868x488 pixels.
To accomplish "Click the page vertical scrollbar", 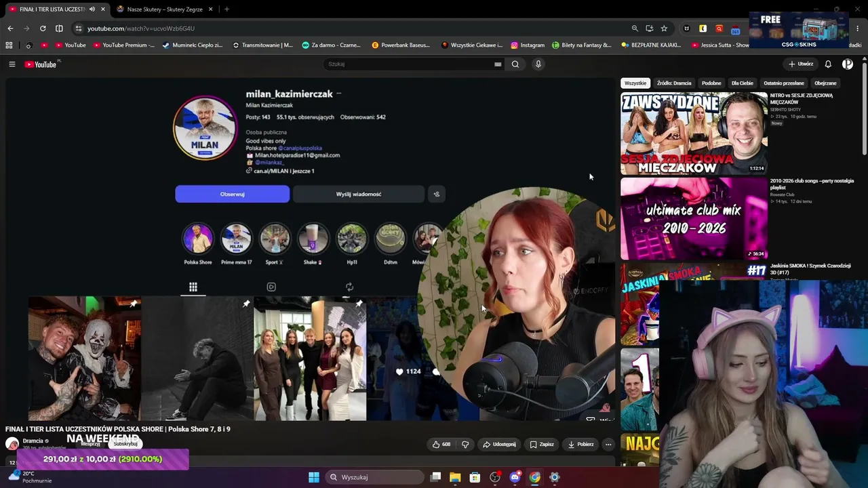I will 865,108.
